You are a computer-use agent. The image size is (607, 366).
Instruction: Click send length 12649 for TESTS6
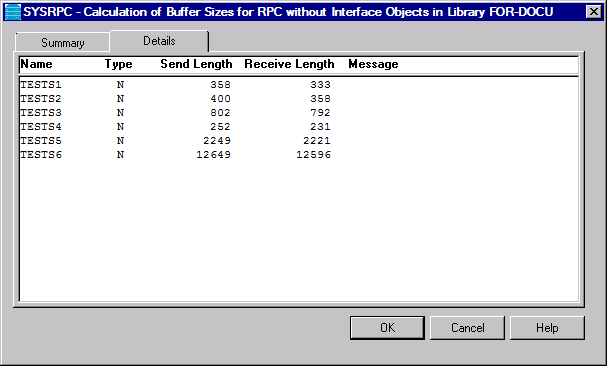tap(213, 155)
